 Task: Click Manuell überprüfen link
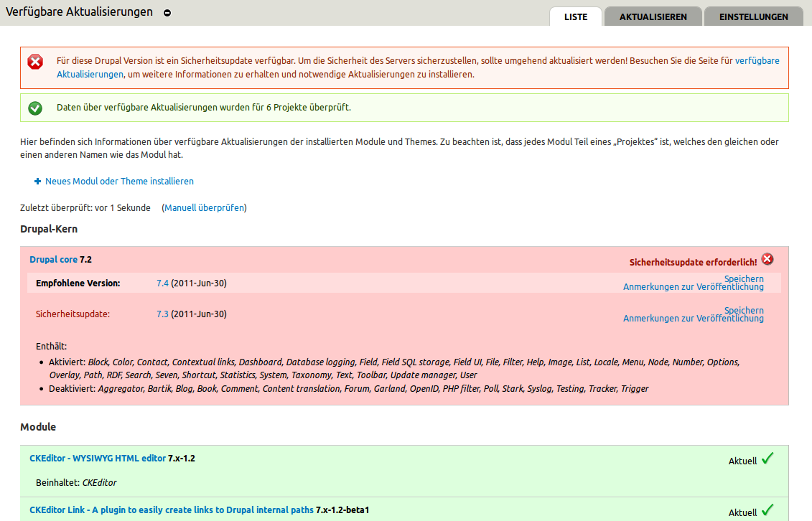click(205, 208)
